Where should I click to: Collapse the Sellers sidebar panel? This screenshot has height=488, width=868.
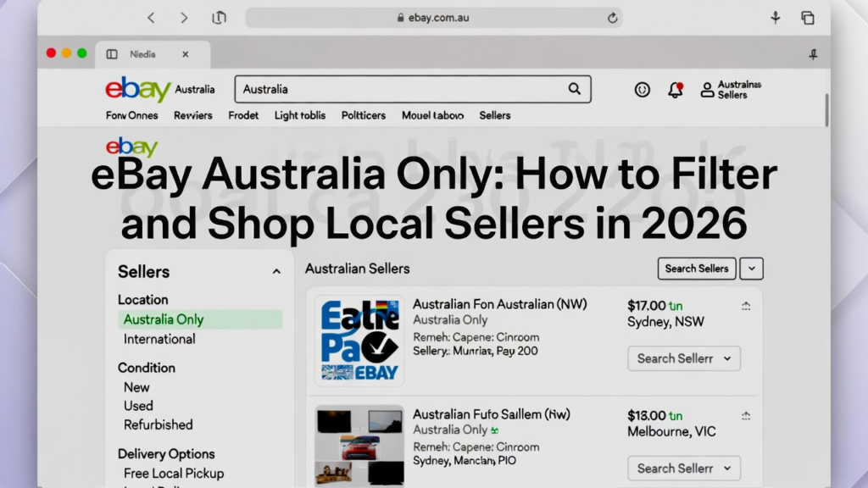276,272
